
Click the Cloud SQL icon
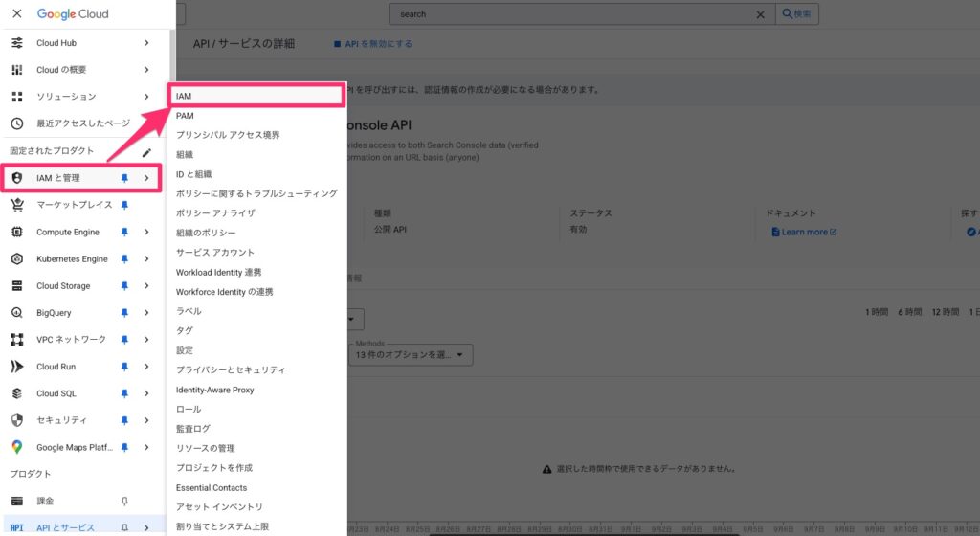pos(16,393)
